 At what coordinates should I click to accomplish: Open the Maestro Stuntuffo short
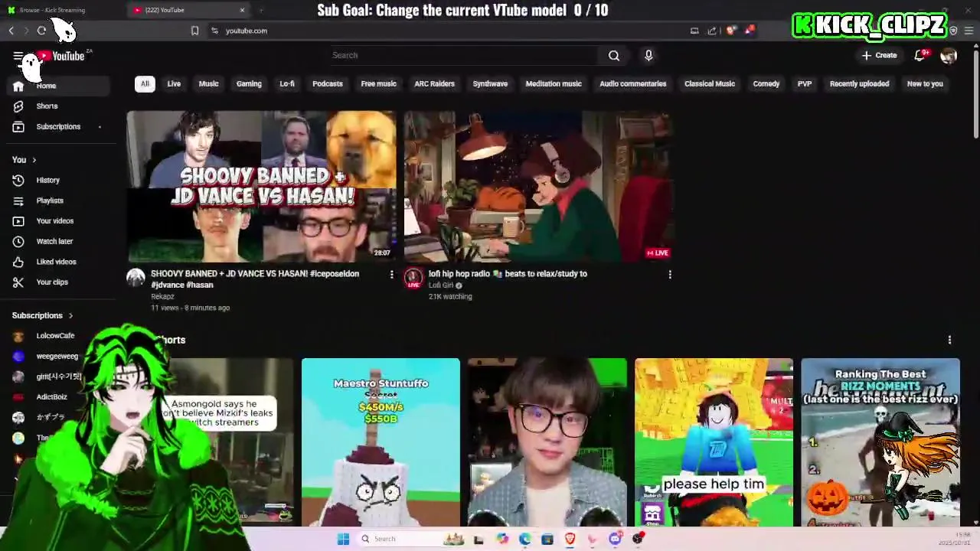click(381, 442)
